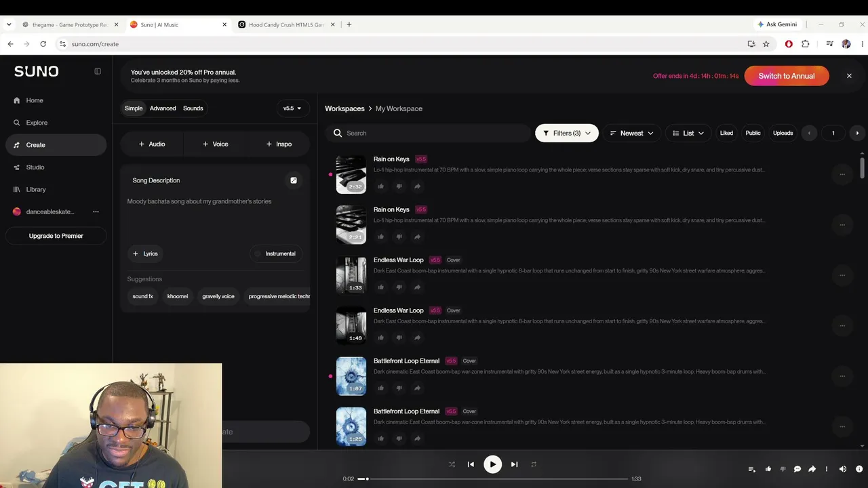The height and width of the screenshot is (488, 868).
Task: Open the List view dropdown
Action: [688, 133]
